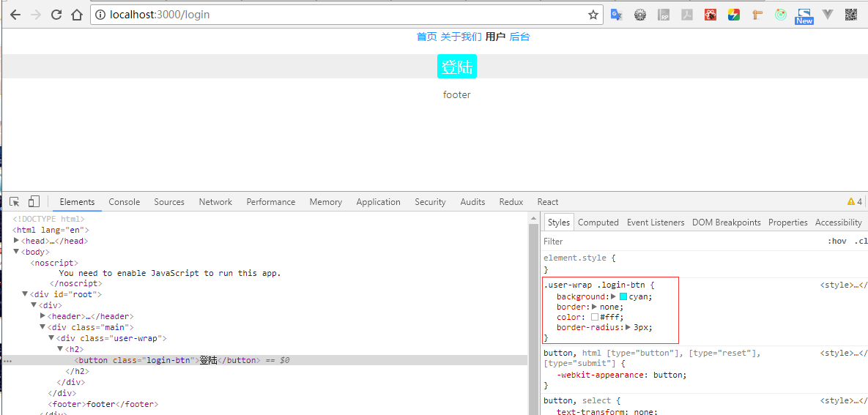
Task: Open the blue S extension marked New
Action: (804, 16)
